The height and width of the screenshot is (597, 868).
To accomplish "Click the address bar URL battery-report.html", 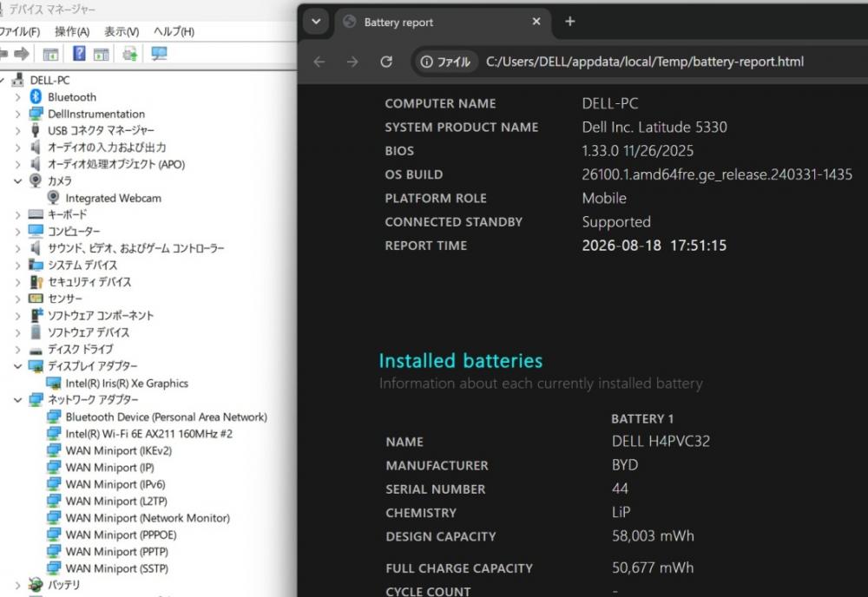I will click(x=644, y=62).
